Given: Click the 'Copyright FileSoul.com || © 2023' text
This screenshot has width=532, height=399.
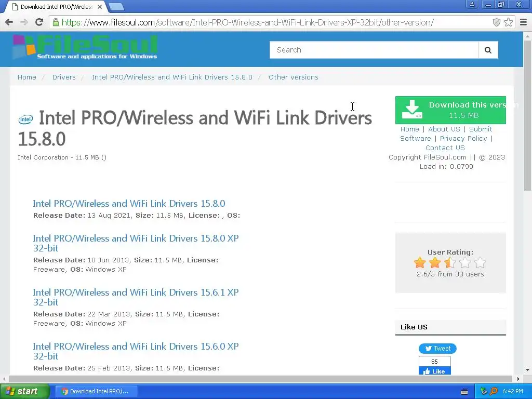Looking at the screenshot, I should pos(447,157).
